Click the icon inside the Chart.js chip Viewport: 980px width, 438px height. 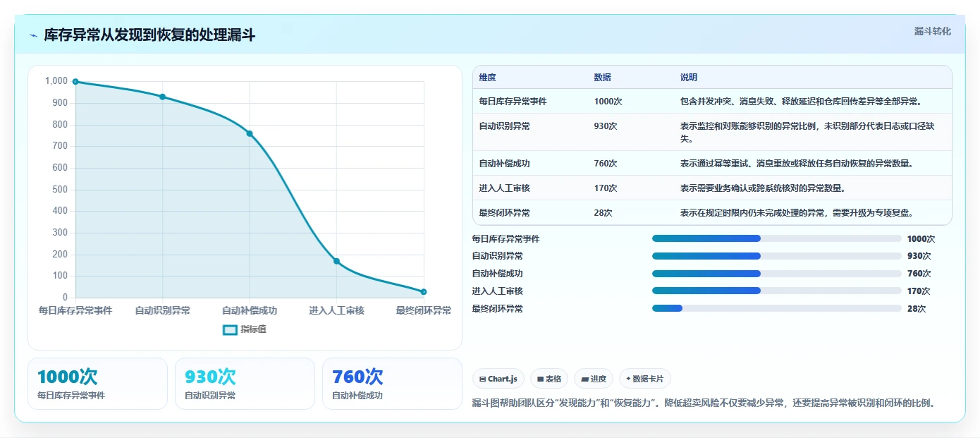point(483,379)
